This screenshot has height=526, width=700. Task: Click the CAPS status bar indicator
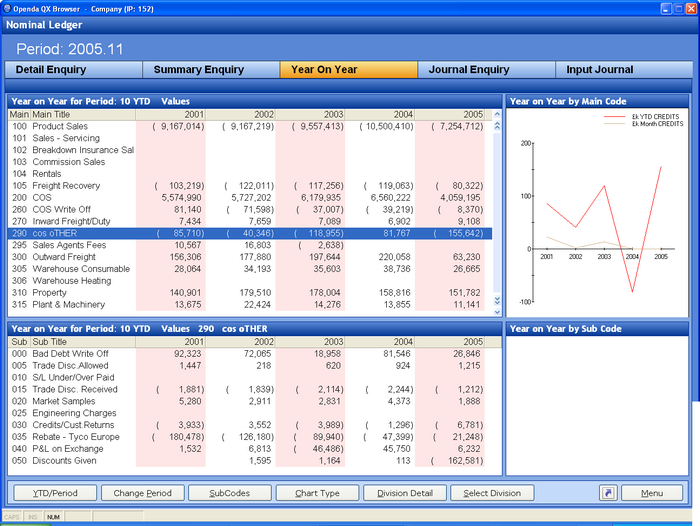pos(12,517)
